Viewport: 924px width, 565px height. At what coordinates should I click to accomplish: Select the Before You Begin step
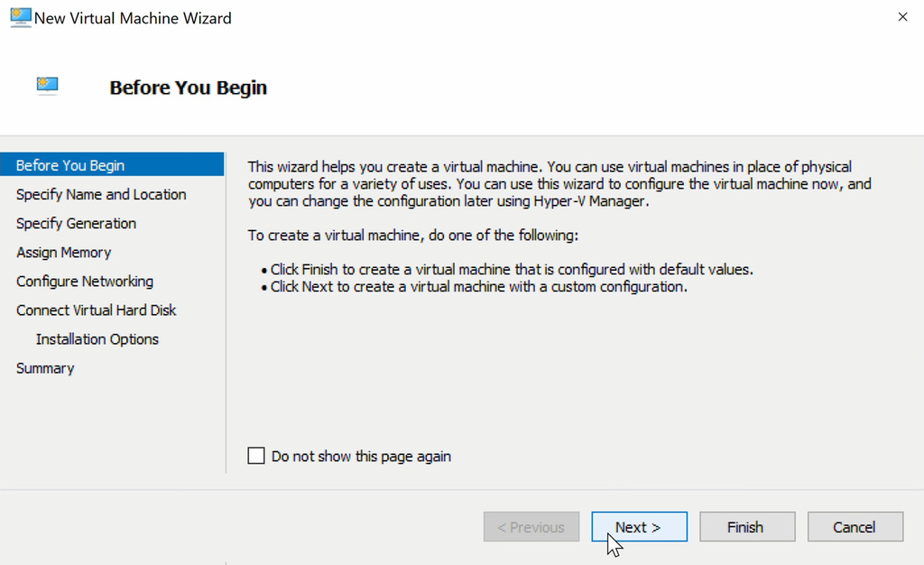[70, 165]
